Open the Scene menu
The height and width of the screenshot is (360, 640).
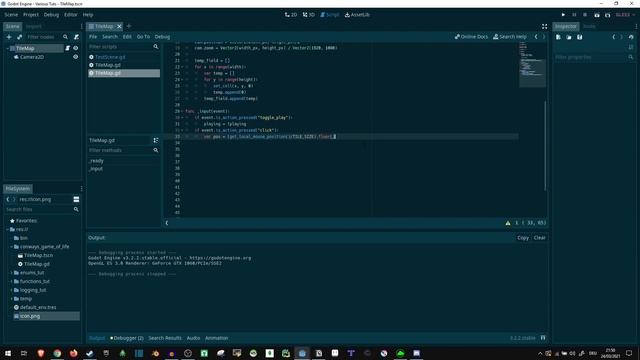(x=11, y=15)
